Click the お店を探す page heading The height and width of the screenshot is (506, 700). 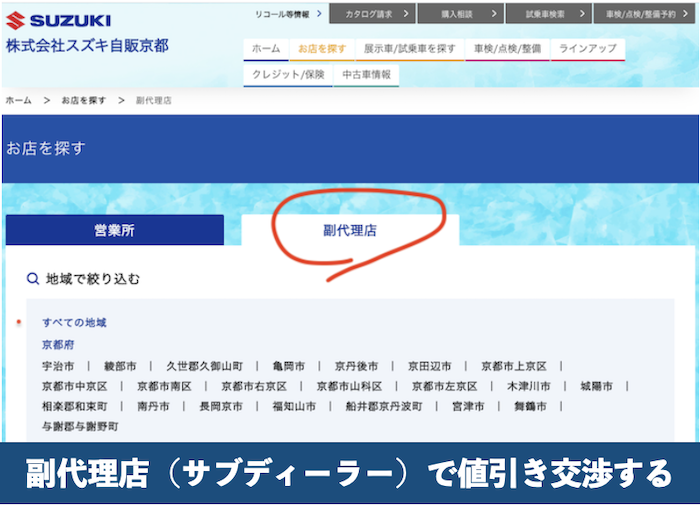[46, 148]
